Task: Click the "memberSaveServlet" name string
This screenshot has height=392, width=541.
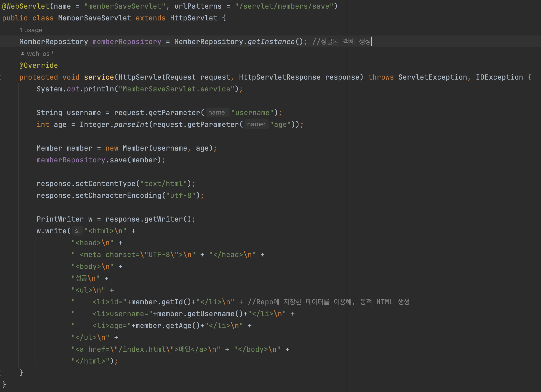Action: pyautogui.click(x=125, y=6)
